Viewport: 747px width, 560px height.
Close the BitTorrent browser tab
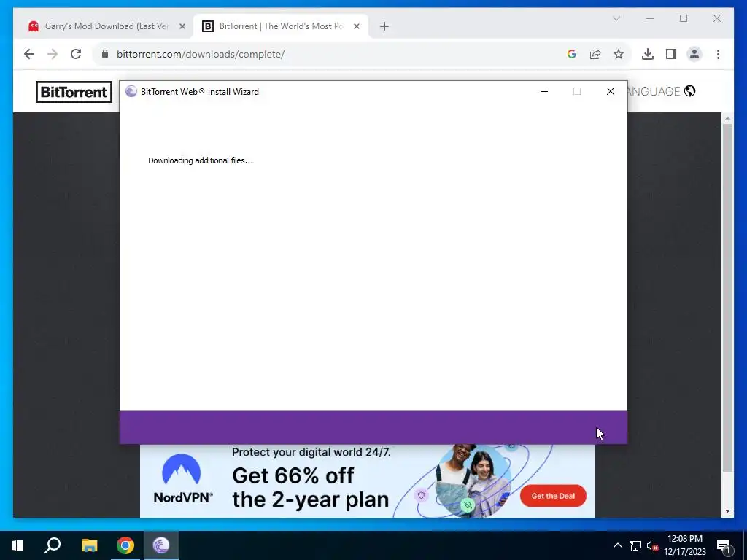tap(356, 26)
